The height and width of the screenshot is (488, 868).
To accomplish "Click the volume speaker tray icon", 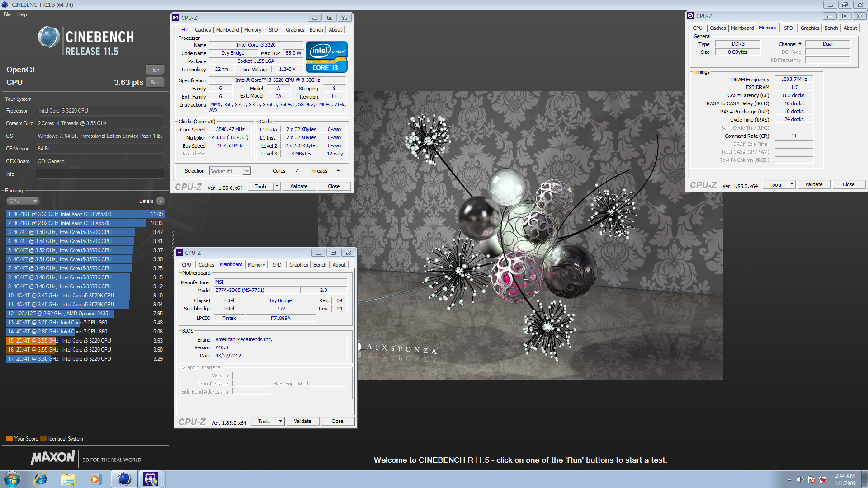I will (x=800, y=479).
